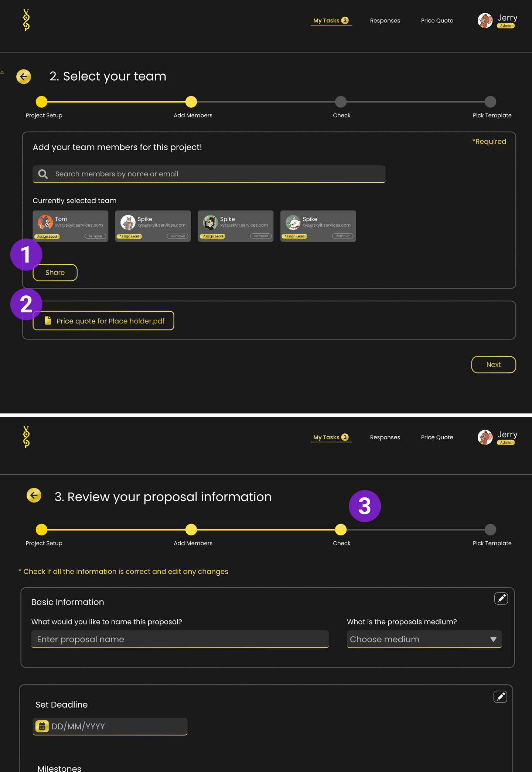Open the calendar icon in deadline field

tap(42, 727)
